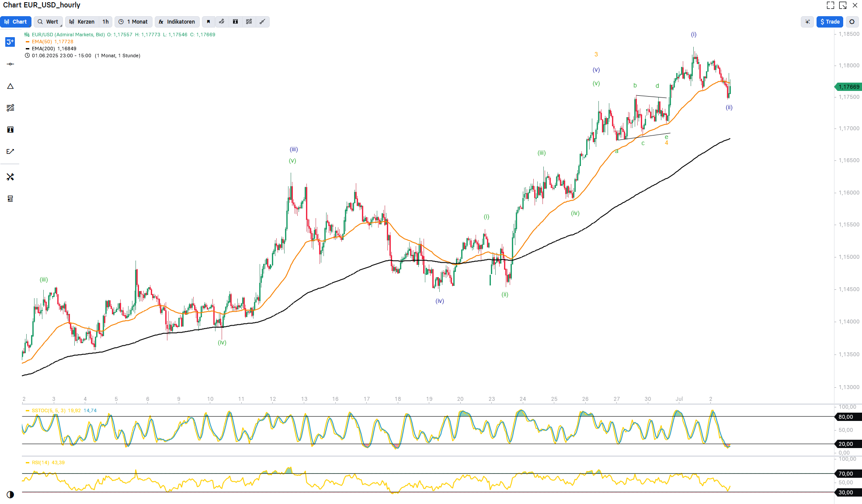Open the Indikatoren menu
Image resolution: width=862 pixels, height=504 pixels.
coord(177,22)
